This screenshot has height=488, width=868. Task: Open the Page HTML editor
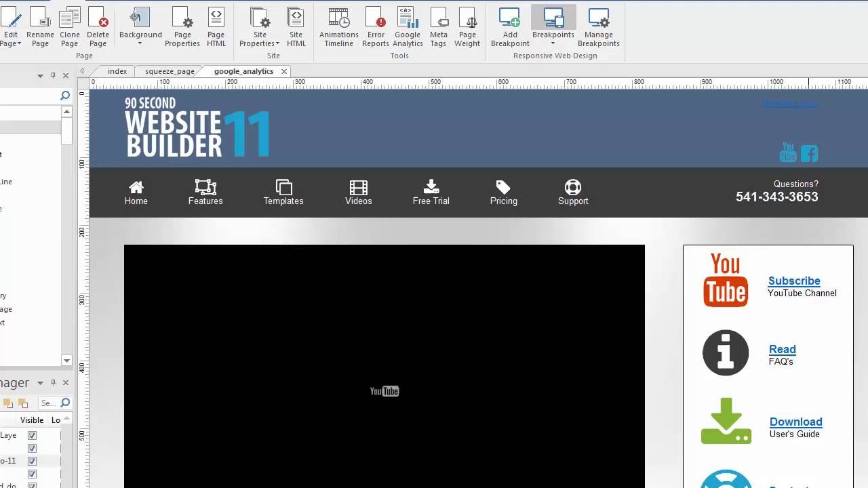pos(216,27)
